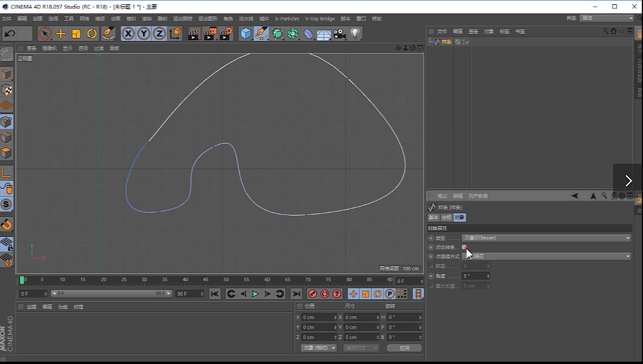Click back arrow in attribute manager header
This screenshot has height=364, width=643.
tap(575, 196)
